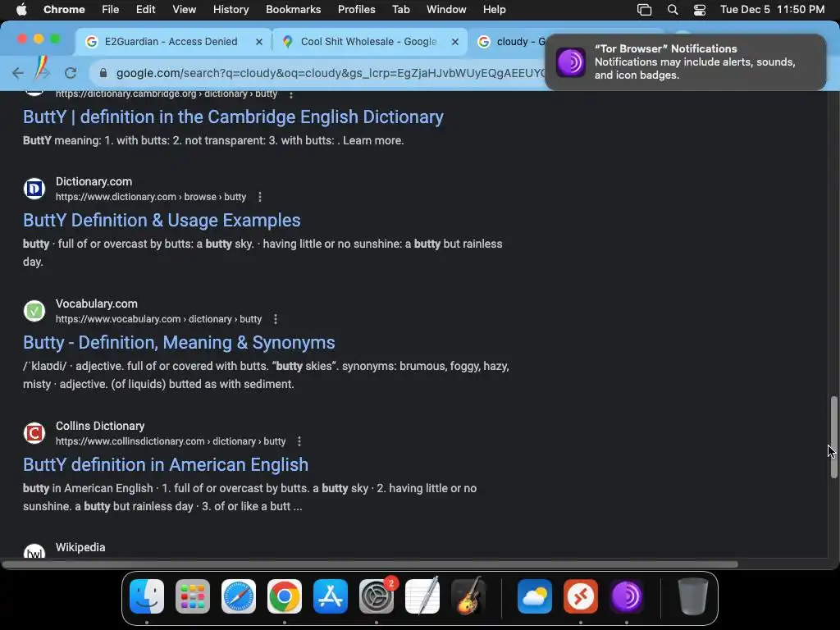This screenshot has height=630, width=840.
Task: Open the Edit menu
Action: click(145, 9)
